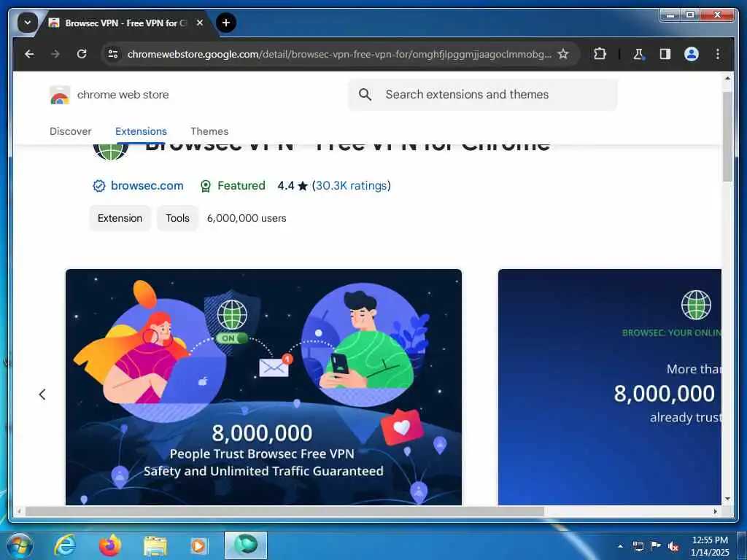Screen dimensions: 747x560
Task: Switch to the Discover tab
Action: tap(71, 131)
